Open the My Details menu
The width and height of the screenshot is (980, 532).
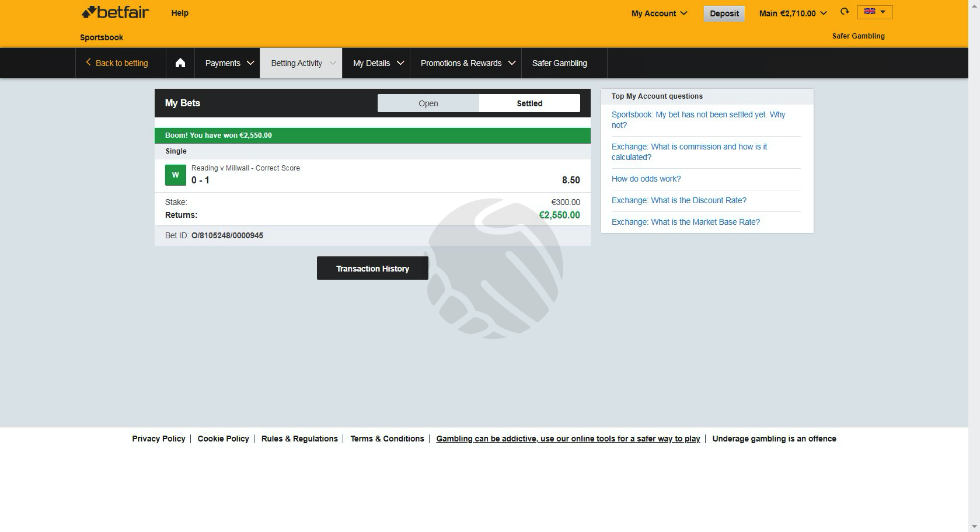pos(376,63)
